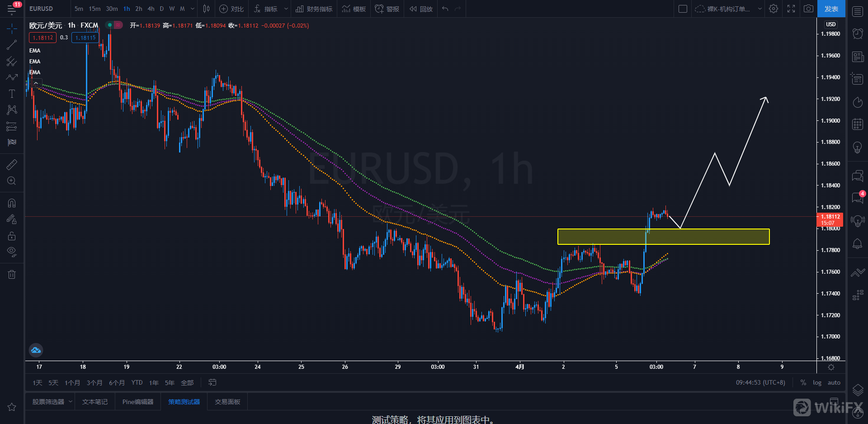Open the go-to-date icon
This screenshot has height=424, width=868.
(x=212, y=383)
